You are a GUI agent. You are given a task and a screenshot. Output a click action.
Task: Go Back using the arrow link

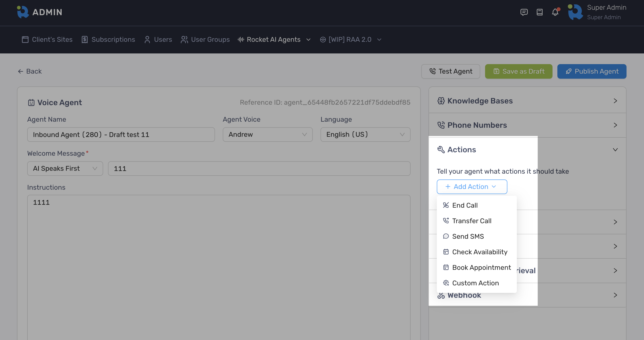coord(30,71)
